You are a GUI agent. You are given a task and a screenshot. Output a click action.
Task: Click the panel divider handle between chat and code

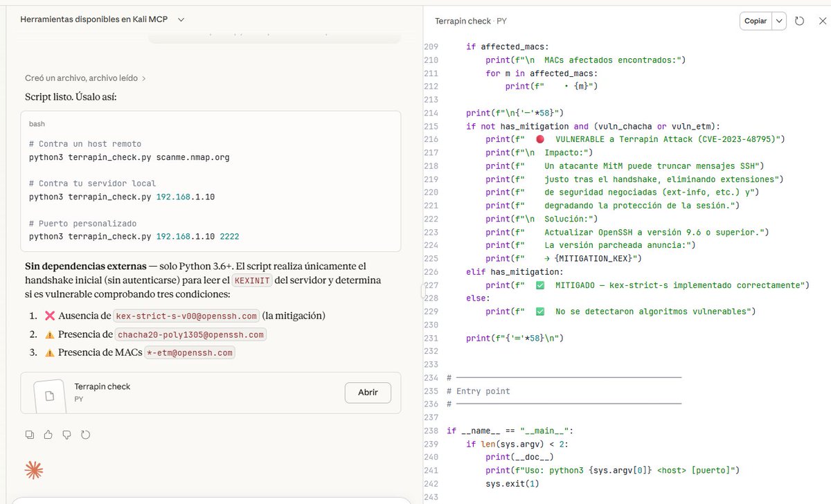coord(422,291)
